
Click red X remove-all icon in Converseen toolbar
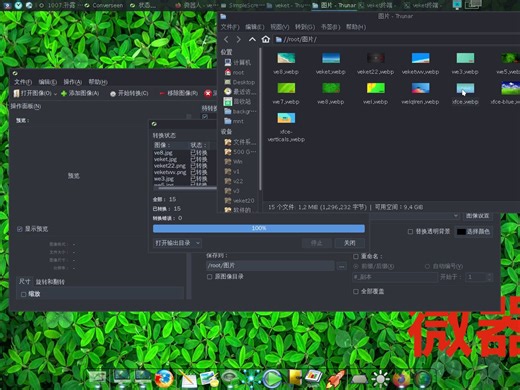[208, 93]
